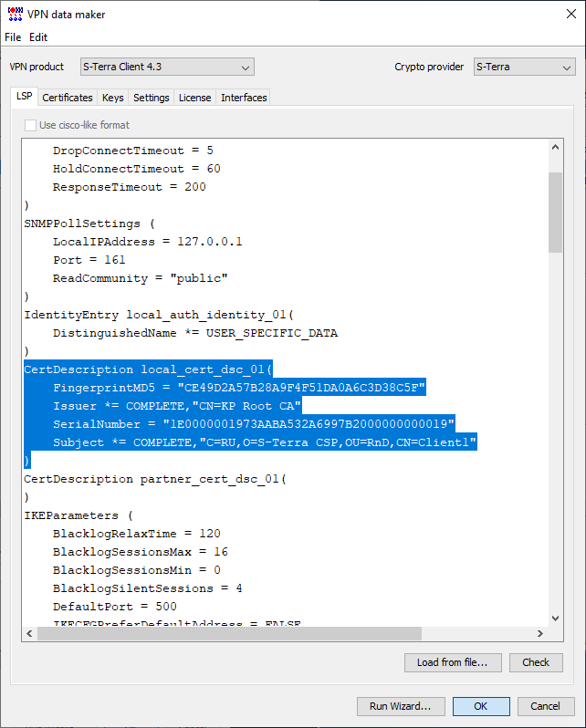Open the File menu
The image size is (586, 728).
pyautogui.click(x=13, y=37)
